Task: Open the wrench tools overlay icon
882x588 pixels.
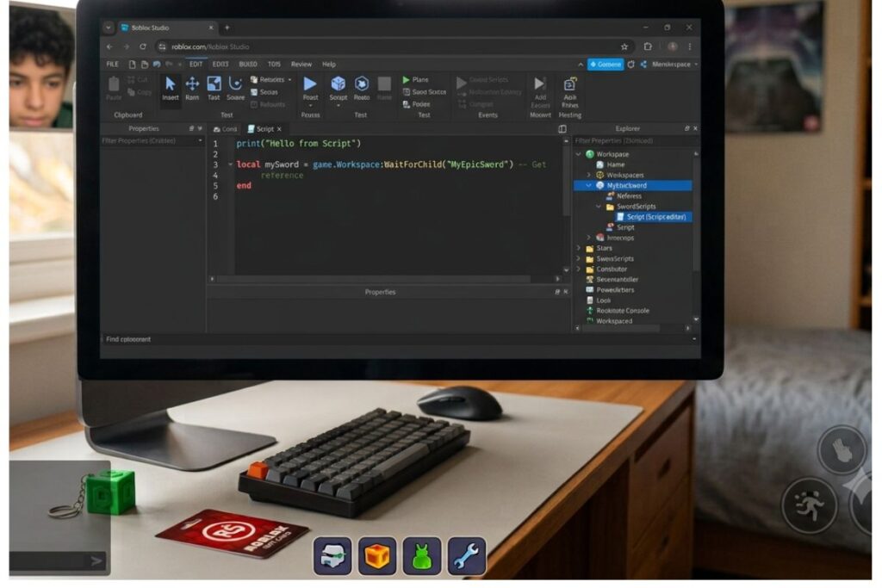Action: (467, 556)
